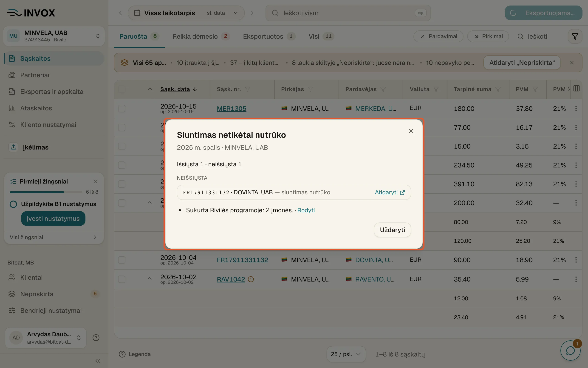
Task: Click Atidaryti „Nepriskirta“ button
Action: tap(522, 63)
